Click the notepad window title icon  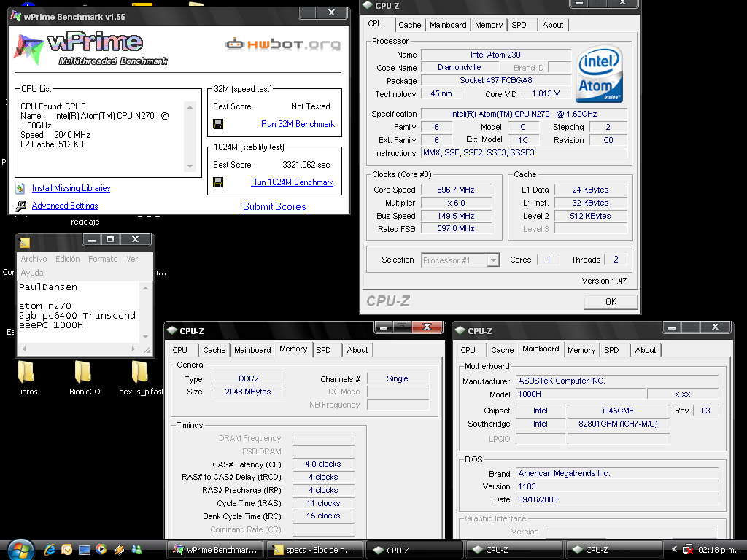click(x=25, y=243)
